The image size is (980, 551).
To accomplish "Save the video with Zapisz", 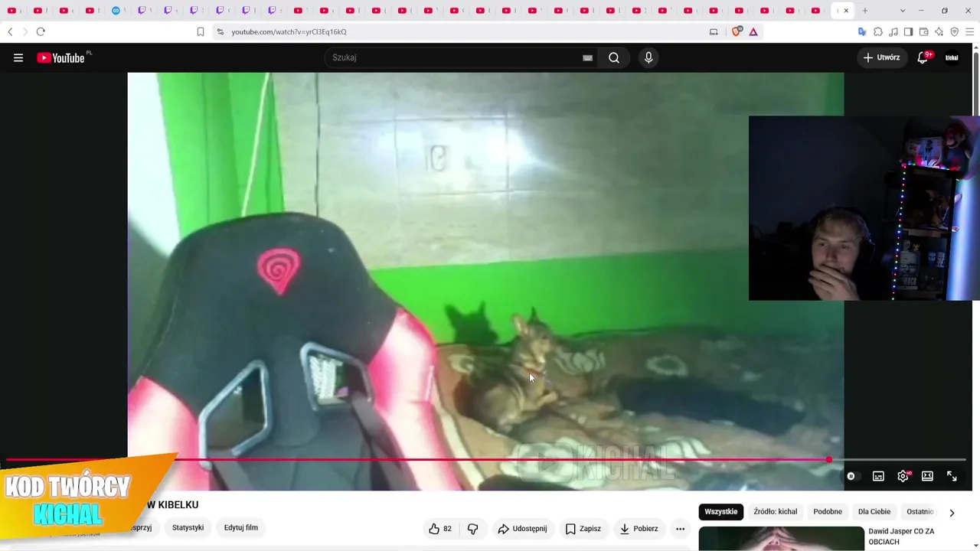I will [x=583, y=529].
